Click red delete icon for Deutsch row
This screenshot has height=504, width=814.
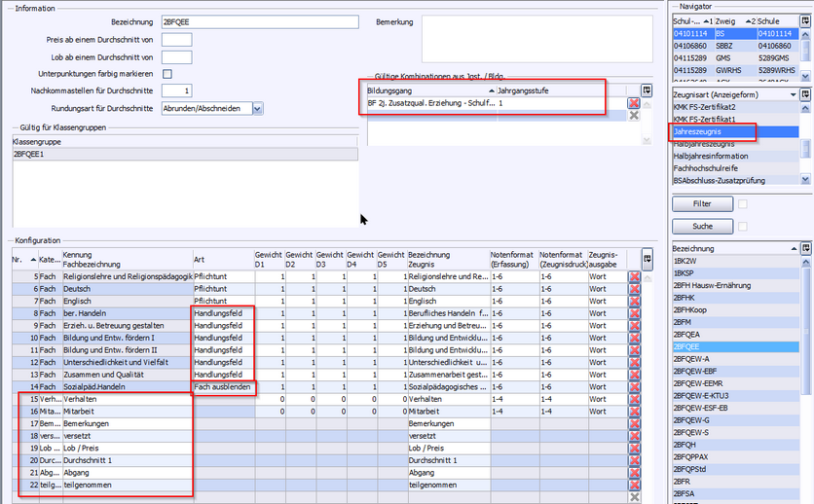[634, 289]
